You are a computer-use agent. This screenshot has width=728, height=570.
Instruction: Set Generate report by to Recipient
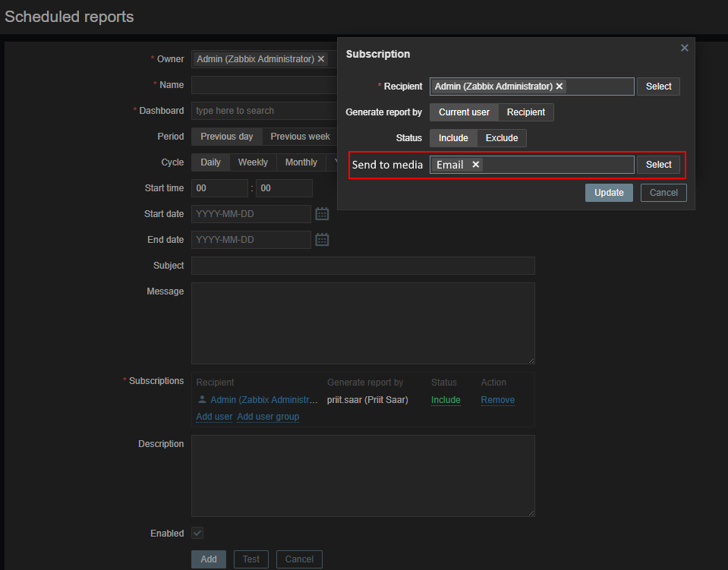pos(526,112)
